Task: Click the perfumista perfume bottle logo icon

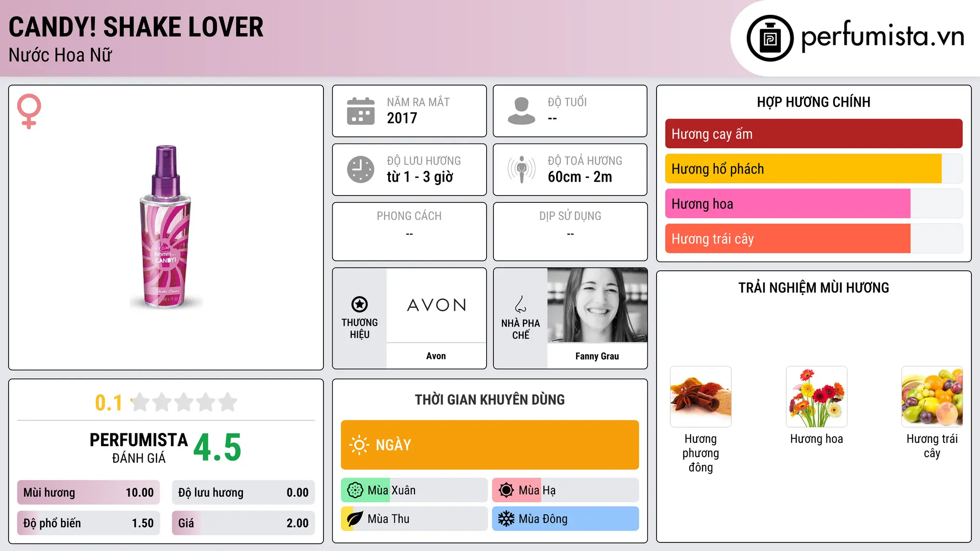Action: click(770, 38)
